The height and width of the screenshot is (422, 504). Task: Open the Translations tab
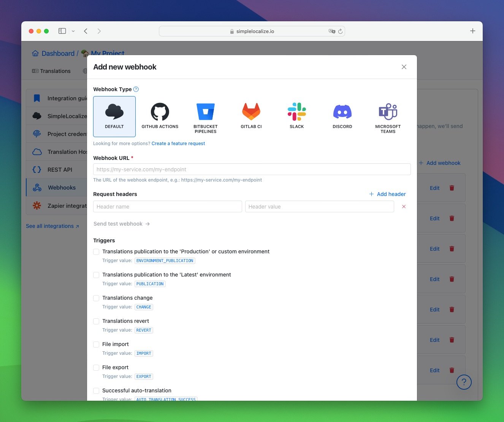51,71
